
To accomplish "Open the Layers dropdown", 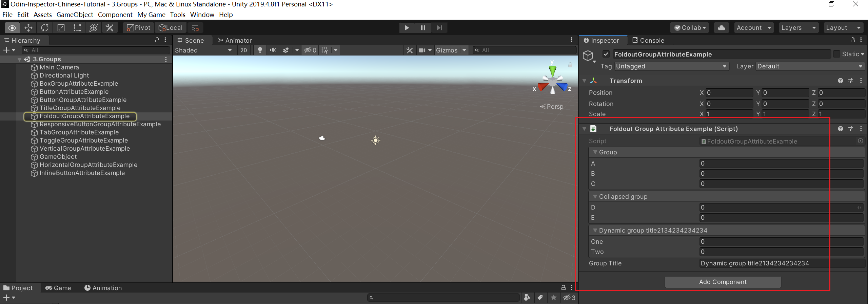I will pos(798,28).
